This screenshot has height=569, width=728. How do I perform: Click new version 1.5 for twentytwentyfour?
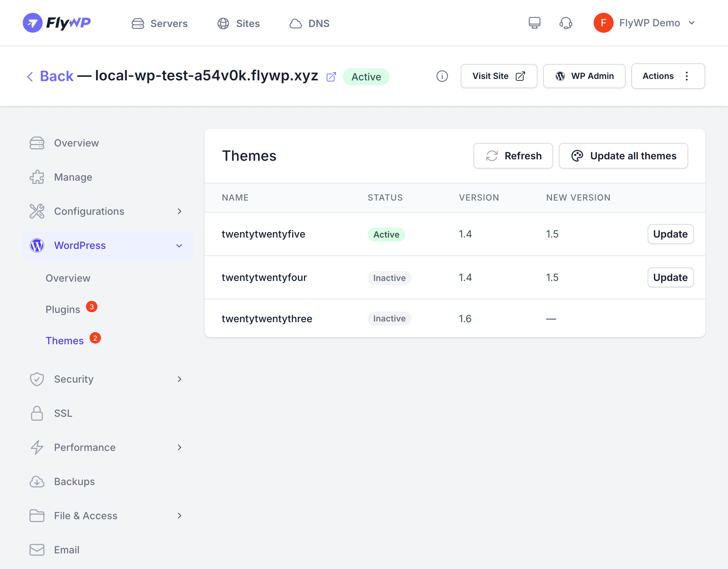tap(552, 277)
